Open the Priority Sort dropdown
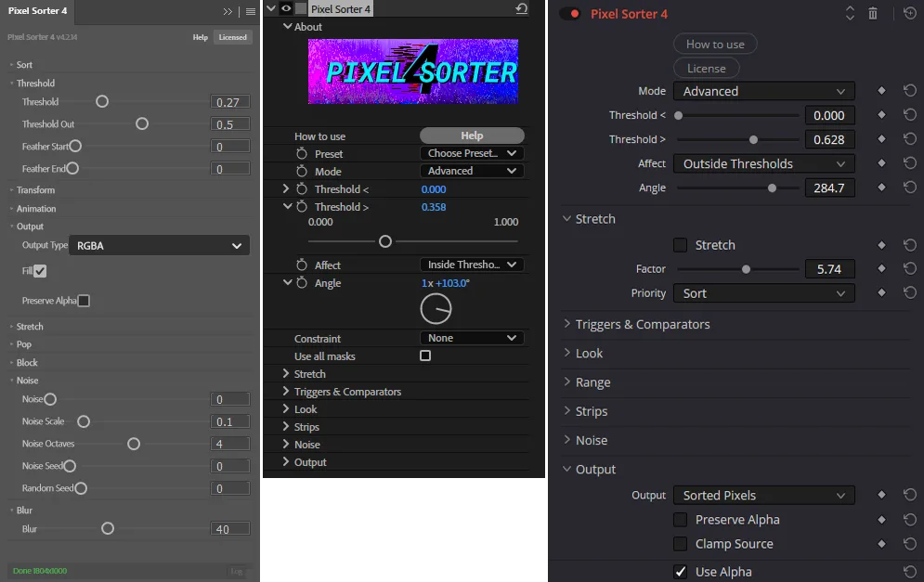This screenshot has height=582, width=924. (x=763, y=293)
